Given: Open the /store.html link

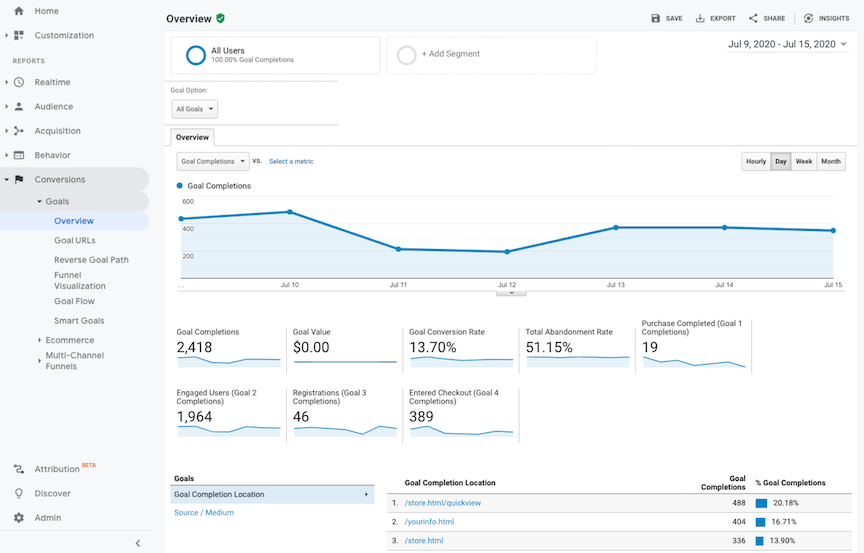Looking at the screenshot, I should [x=424, y=540].
